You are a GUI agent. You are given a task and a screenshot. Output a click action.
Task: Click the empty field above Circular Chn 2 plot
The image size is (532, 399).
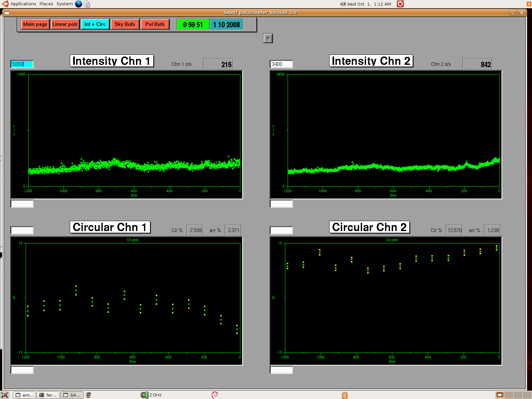(281, 230)
